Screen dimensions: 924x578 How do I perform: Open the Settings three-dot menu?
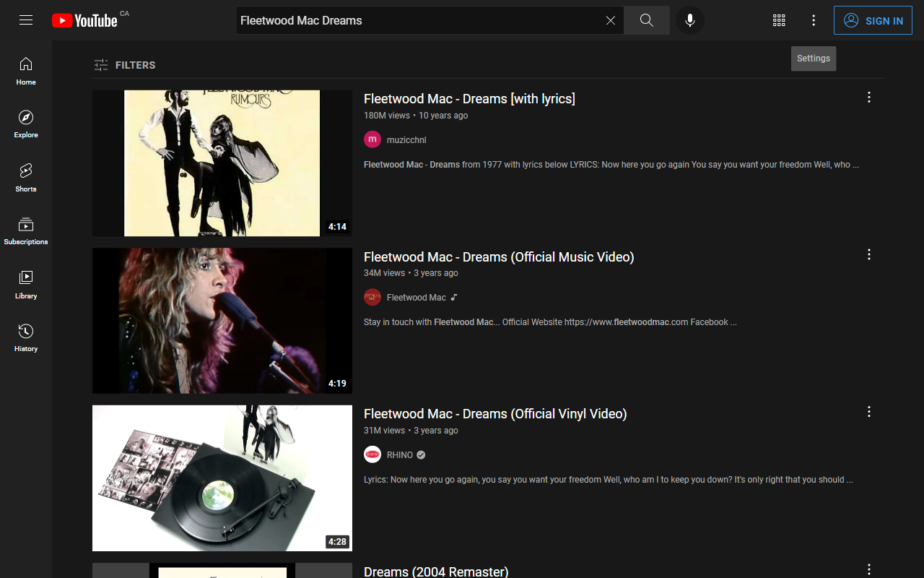tap(814, 20)
